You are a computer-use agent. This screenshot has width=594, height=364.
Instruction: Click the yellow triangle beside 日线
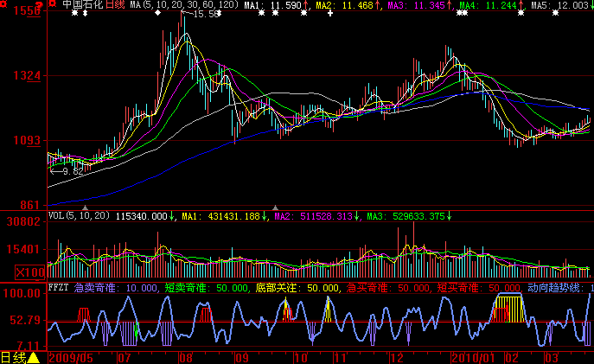[x=34, y=357]
